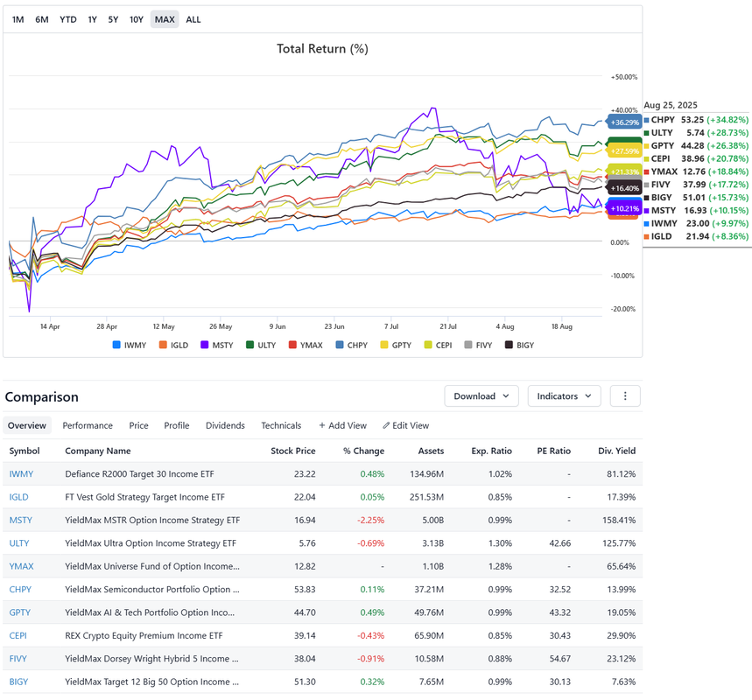Image resolution: width=752 pixels, height=700 pixels.
Task: Toggle ULTY series in chart legend
Action: [x=261, y=346]
